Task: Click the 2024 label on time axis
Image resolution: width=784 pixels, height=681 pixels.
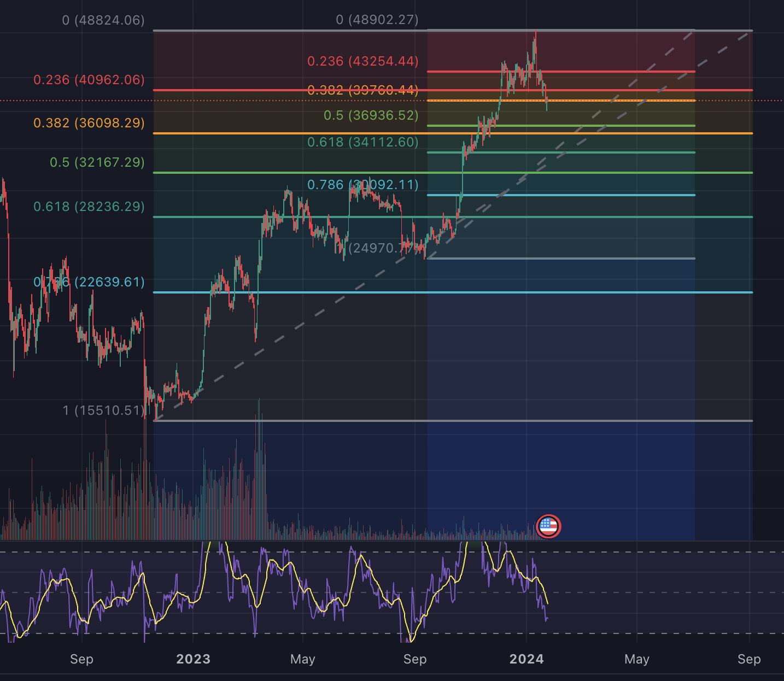Action: pyautogui.click(x=526, y=659)
